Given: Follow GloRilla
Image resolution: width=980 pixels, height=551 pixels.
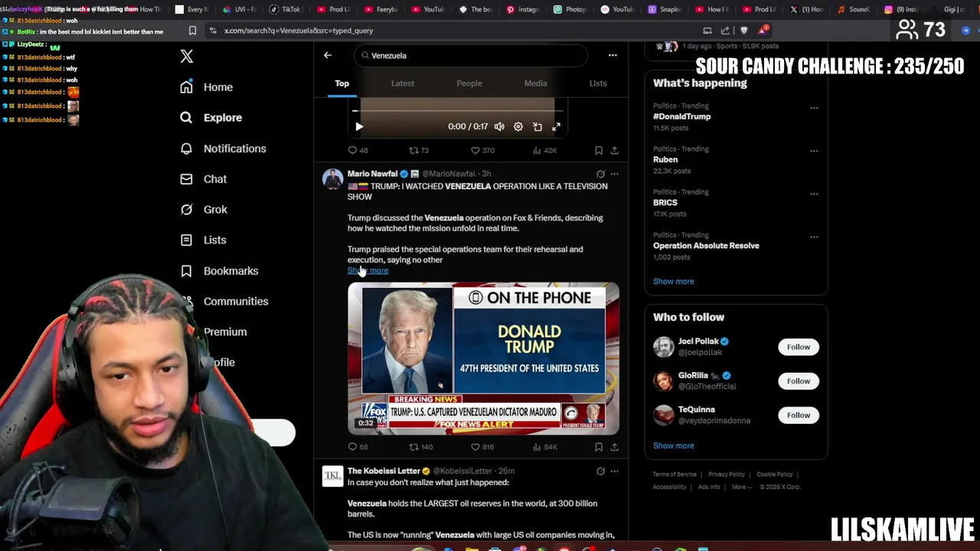Looking at the screenshot, I should pyautogui.click(x=798, y=381).
